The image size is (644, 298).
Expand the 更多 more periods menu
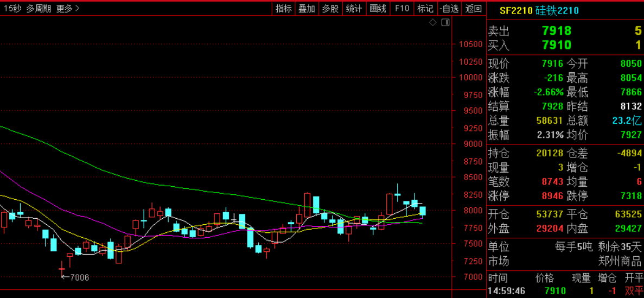(x=67, y=8)
